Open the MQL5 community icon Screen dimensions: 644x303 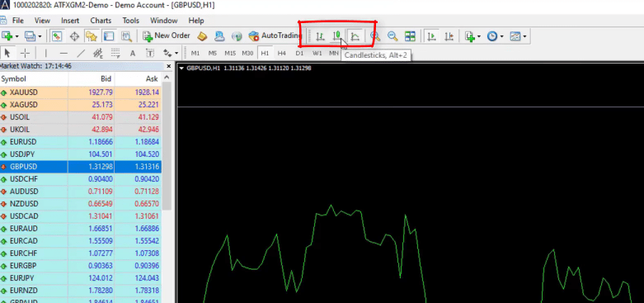pyautogui.click(x=219, y=36)
